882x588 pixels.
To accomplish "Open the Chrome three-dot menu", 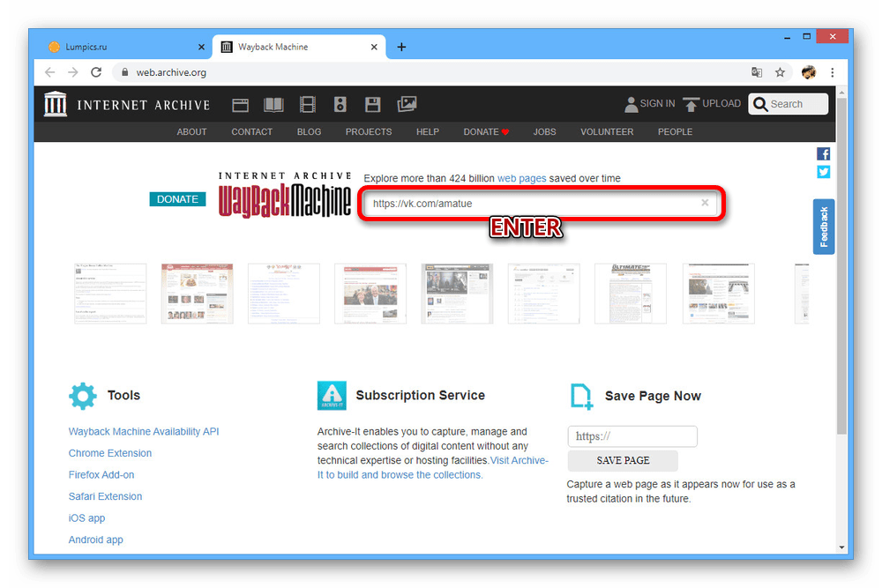I will pyautogui.click(x=832, y=72).
